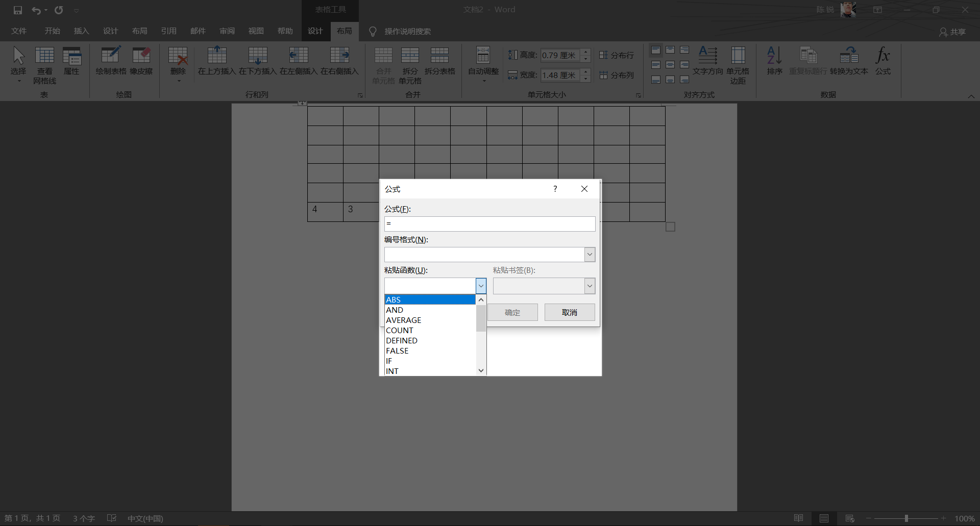Close the formula (公式) dialog
The image size is (980, 526).
[x=584, y=189]
